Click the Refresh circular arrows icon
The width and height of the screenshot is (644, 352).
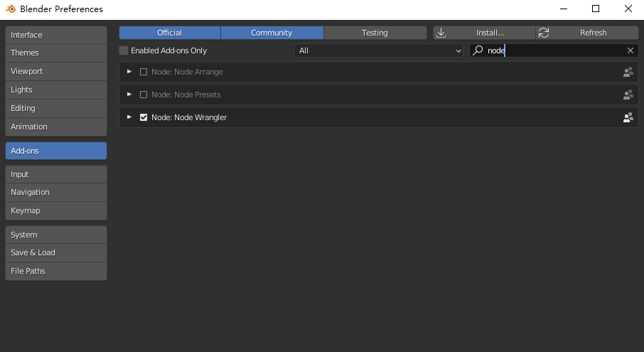click(544, 33)
